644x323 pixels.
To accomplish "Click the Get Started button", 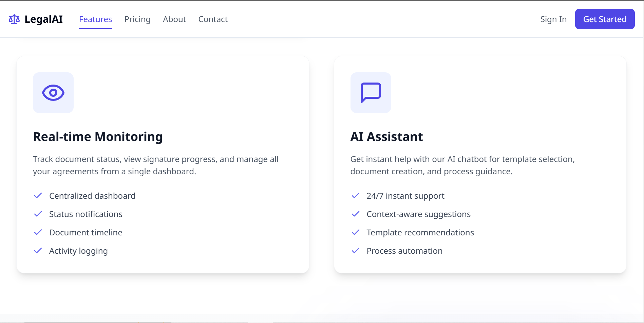I will click(605, 19).
